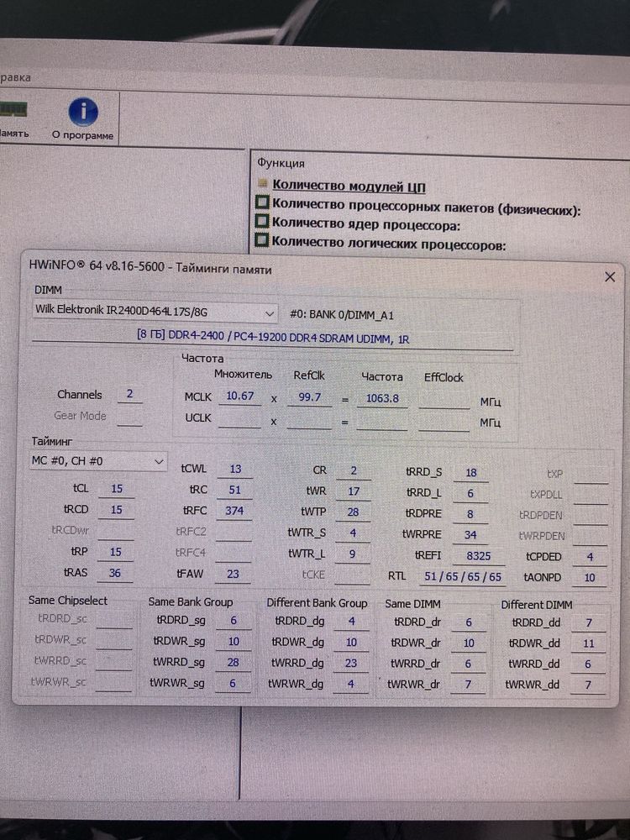630x840 pixels.
Task: Click the icon beside 'Количество логических процессоров'
Action: [262, 240]
